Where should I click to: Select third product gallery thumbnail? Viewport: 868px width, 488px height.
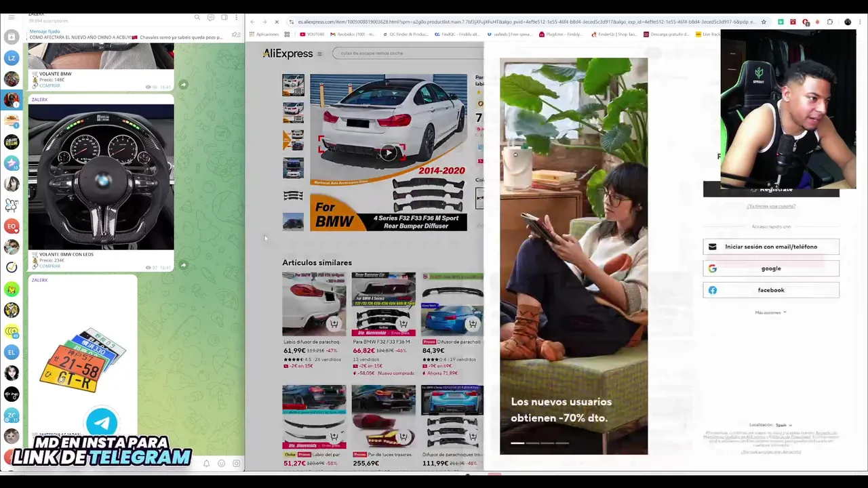(x=293, y=140)
